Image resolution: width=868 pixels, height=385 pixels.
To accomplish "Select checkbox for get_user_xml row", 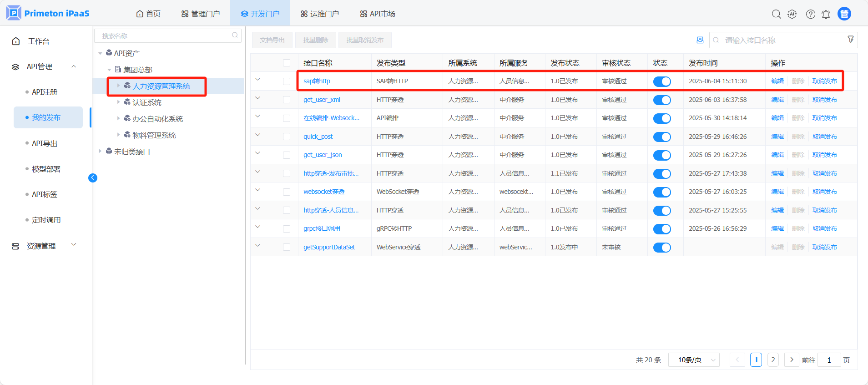I will [287, 100].
